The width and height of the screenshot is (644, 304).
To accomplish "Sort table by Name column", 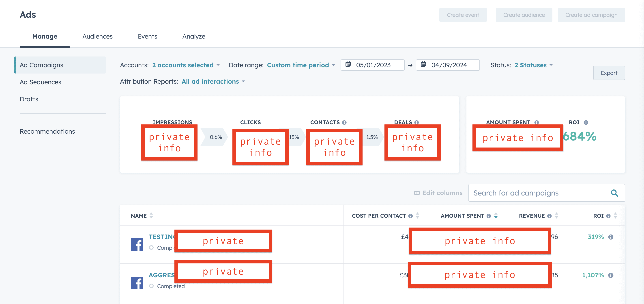I will [151, 215].
